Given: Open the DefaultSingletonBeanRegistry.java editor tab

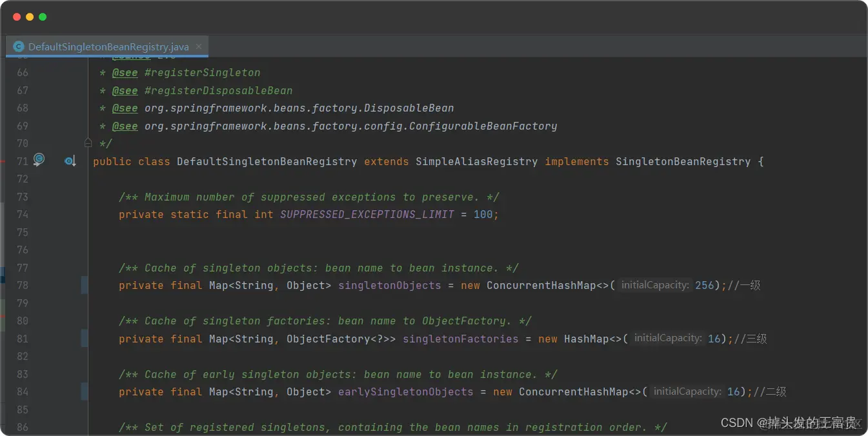Looking at the screenshot, I should [x=107, y=46].
